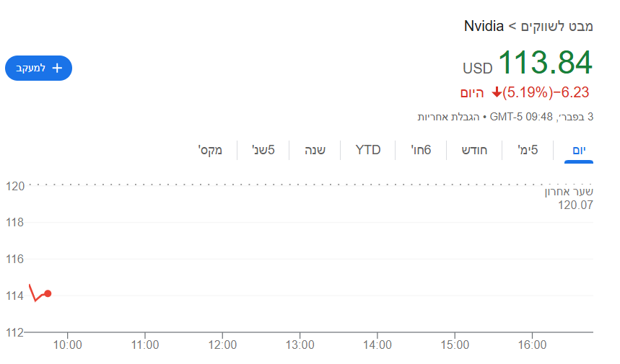Viewport: 620px width, 364px height.
Task: Click the red dot on the price chart
Action: [x=48, y=293]
